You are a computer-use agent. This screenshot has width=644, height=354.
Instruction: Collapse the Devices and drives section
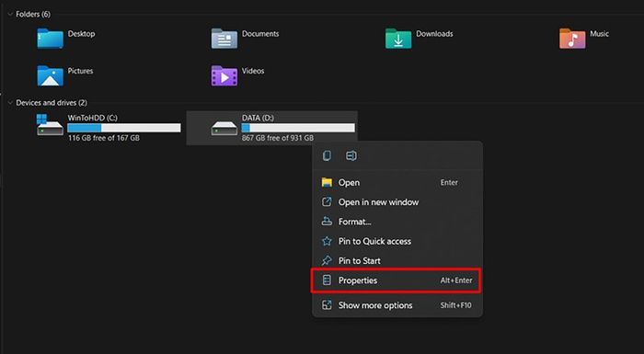click(10, 103)
